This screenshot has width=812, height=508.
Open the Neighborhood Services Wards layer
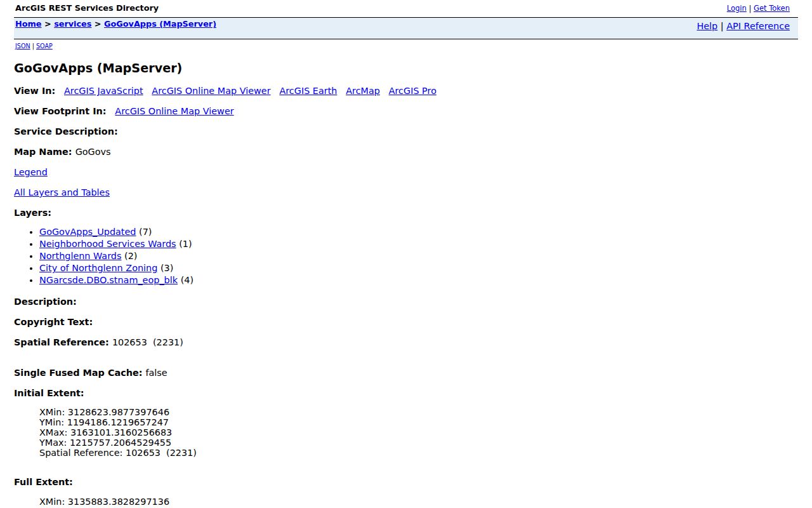[x=108, y=244]
